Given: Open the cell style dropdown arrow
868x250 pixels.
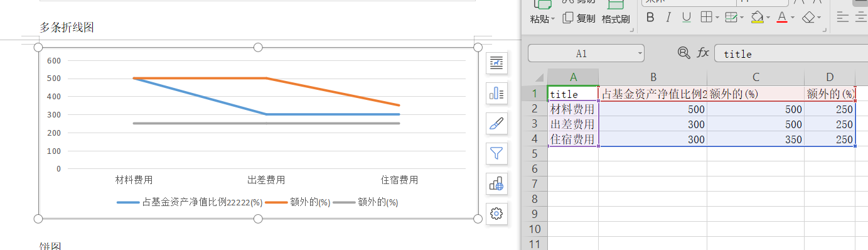Looking at the screenshot, I should 741,18.
